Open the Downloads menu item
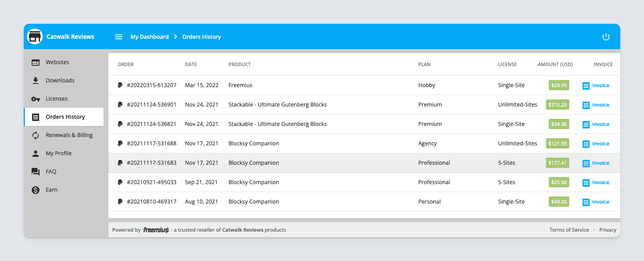 point(64,80)
